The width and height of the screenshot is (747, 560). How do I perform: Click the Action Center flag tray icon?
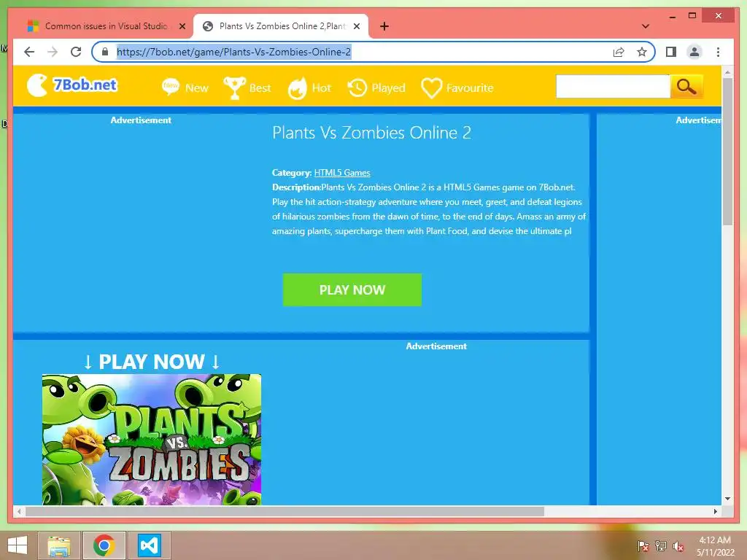click(x=643, y=546)
